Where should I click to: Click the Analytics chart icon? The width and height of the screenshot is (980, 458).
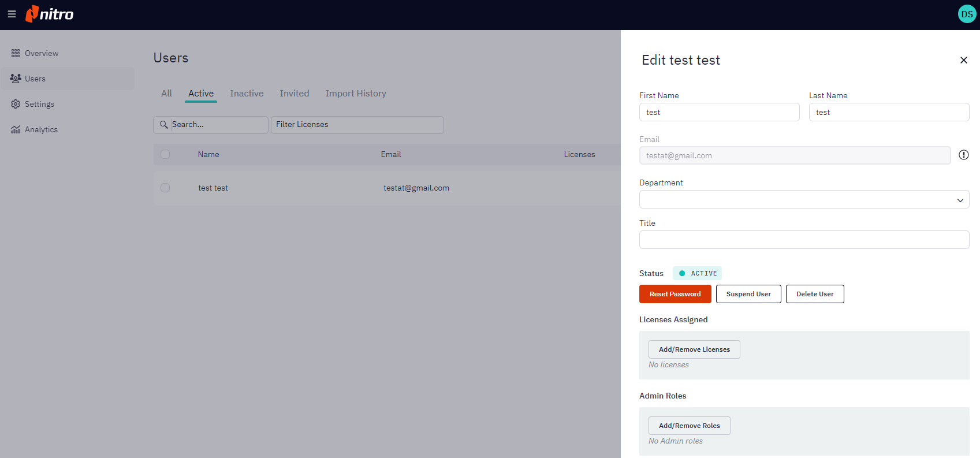16,129
